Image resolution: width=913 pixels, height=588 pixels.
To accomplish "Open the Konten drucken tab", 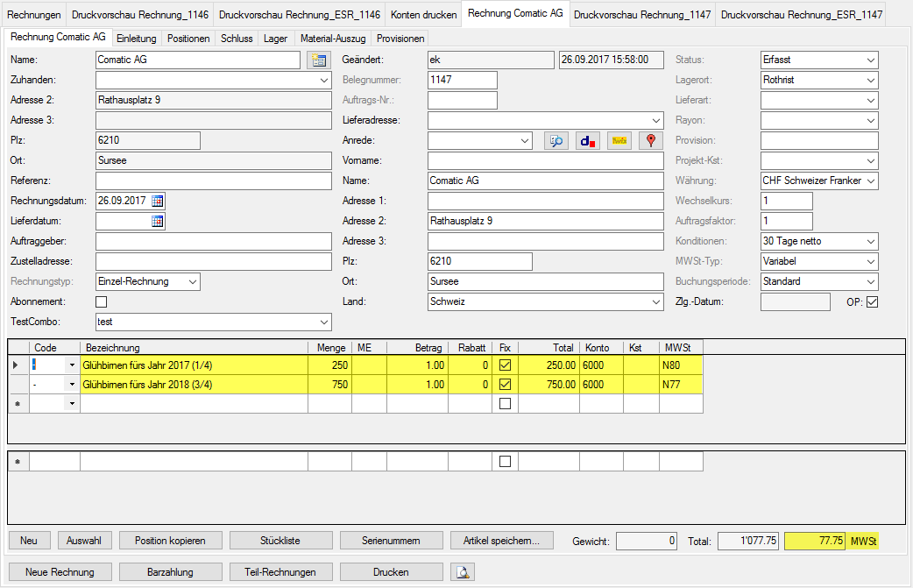I will click(x=423, y=15).
